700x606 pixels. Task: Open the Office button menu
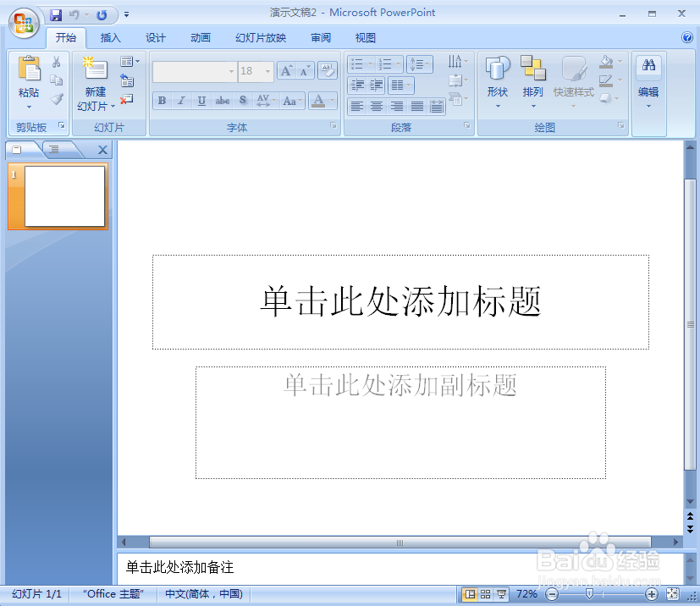(24, 23)
